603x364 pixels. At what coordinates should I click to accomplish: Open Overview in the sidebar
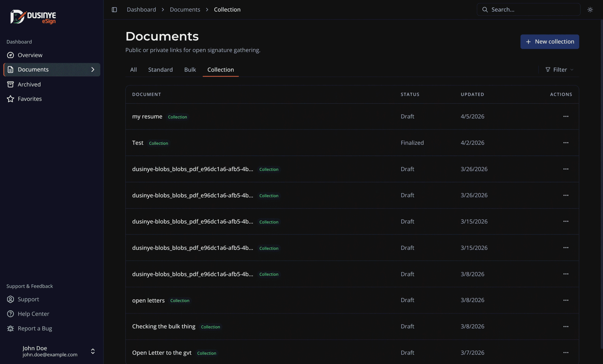tap(52, 55)
